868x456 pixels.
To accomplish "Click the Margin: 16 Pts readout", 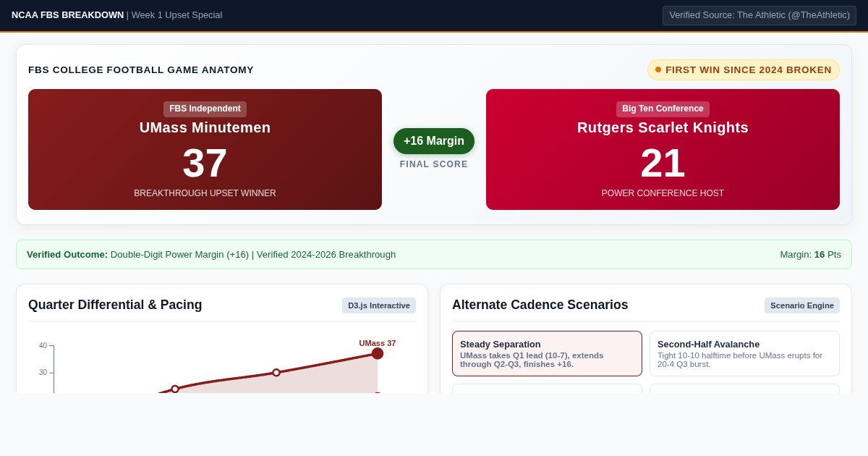I will (810, 255).
